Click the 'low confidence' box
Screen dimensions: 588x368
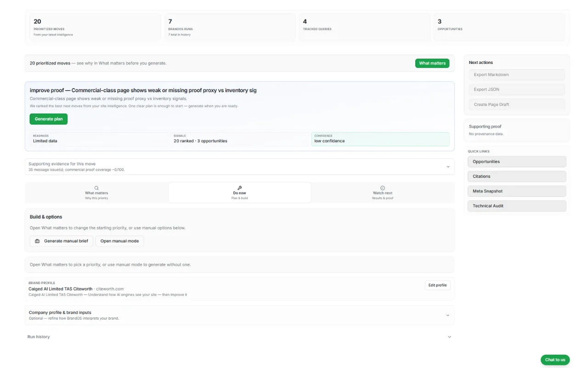[380, 139]
